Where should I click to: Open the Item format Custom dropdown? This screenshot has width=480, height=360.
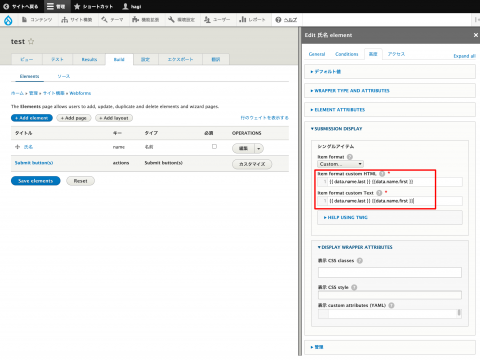coord(340,164)
